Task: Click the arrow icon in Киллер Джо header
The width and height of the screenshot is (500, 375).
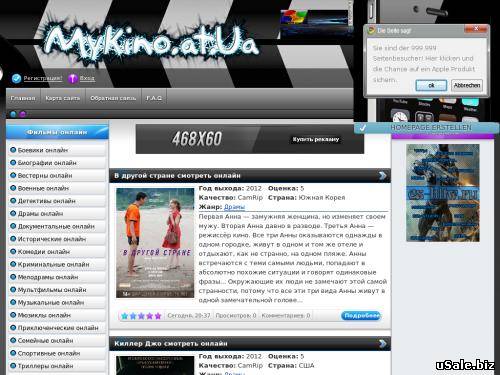Action: pyautogui.click(x=383, y=343)
